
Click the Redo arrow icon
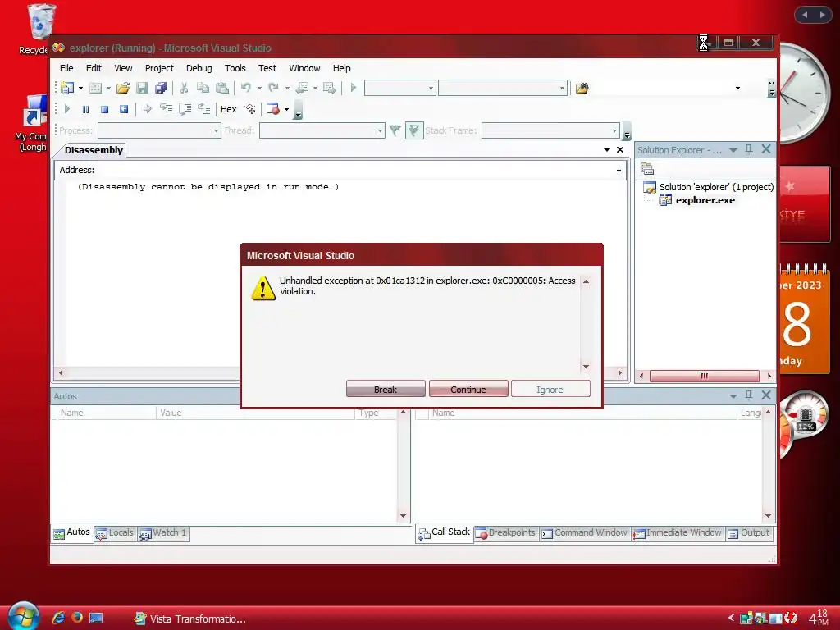[274, 88]
